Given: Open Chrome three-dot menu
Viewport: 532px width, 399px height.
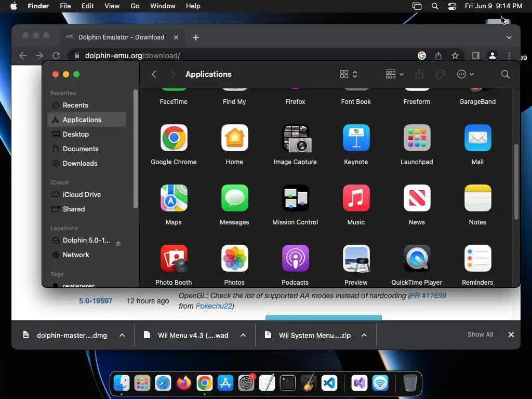Looking at the screenshot, I should click(509, 56).
